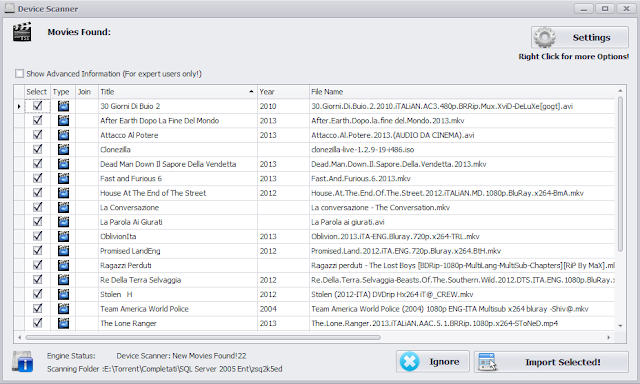This screenshot has height=384, width=640.
Task: Enable Show Advanced Information checkbox
Action: point(19,74)
